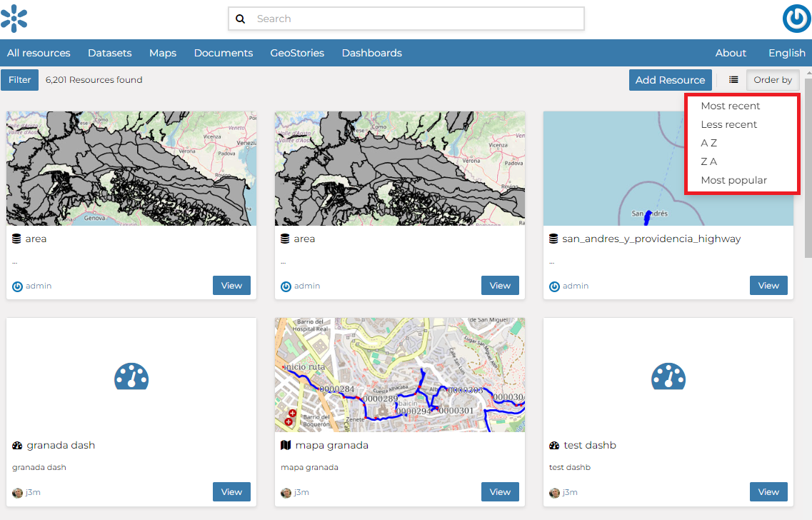
Task: Click the map icon beside mapa granada
Action: 286,445
